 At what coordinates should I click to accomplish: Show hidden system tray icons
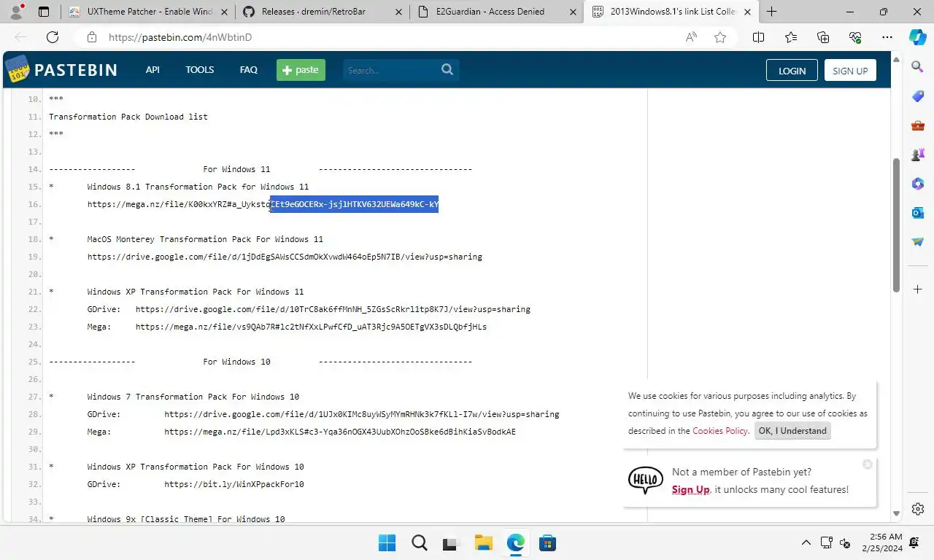(806, 542)
